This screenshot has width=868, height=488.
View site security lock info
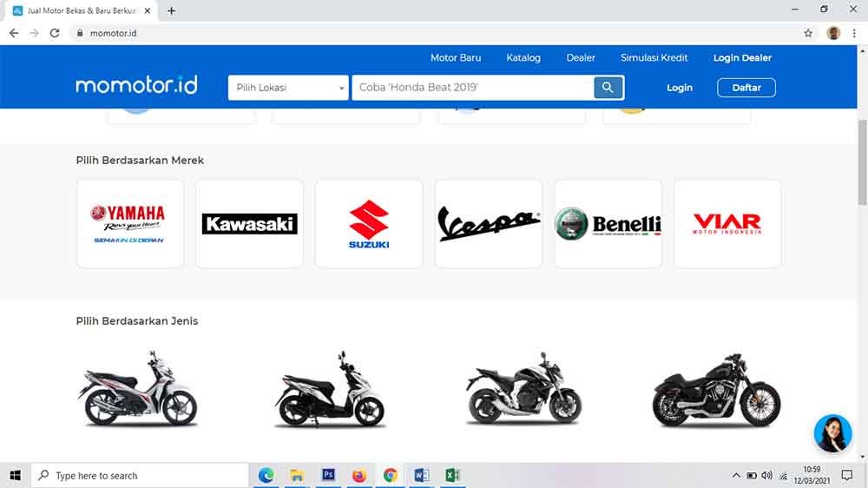point(80,33)
